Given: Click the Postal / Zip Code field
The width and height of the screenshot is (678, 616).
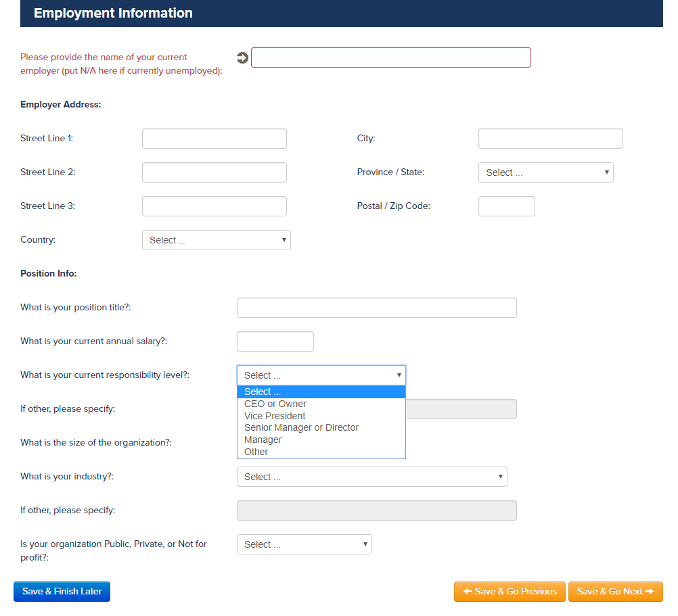Looking at the screenshot, I should click(506, 206).
